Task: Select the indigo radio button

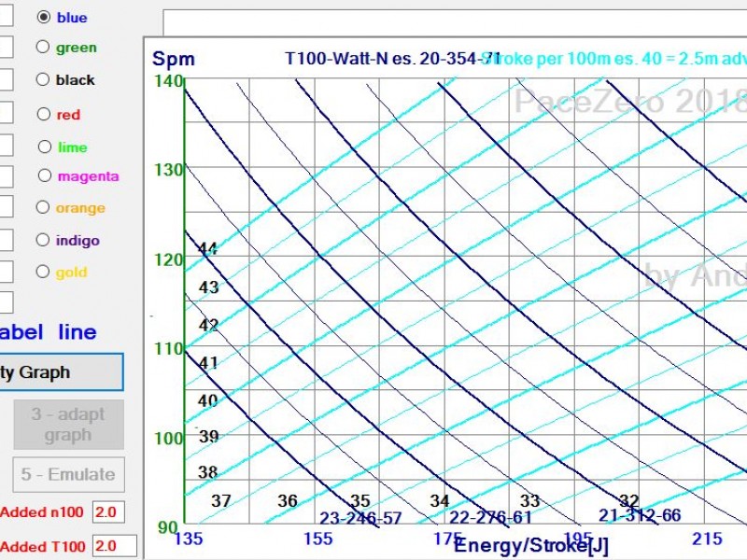Action: 43,240
